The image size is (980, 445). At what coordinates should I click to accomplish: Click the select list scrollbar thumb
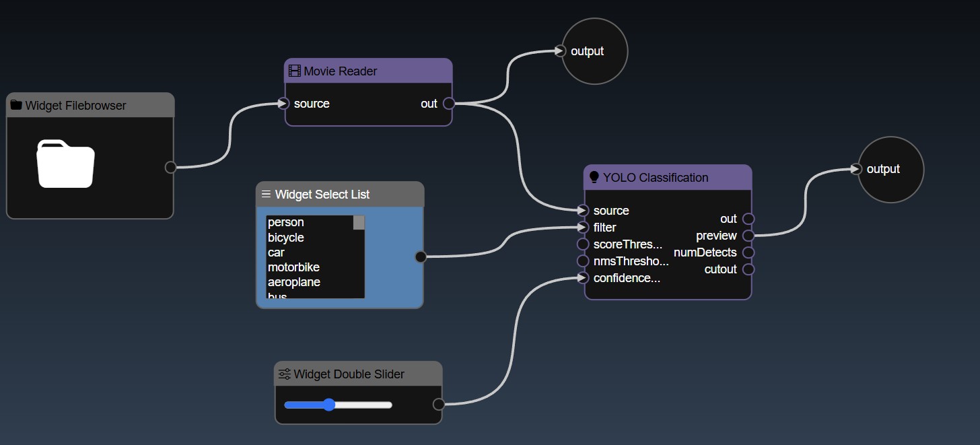coord(359,223)
